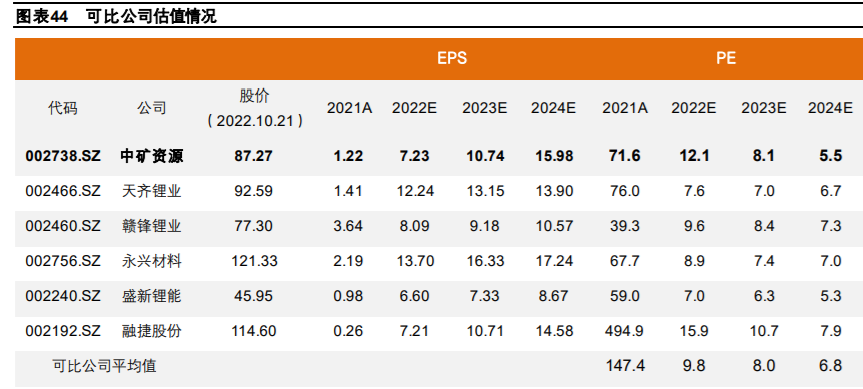The image size is (863, 389).
Task: Click stock code 002240.SZ
Action: tap(63, 296)
